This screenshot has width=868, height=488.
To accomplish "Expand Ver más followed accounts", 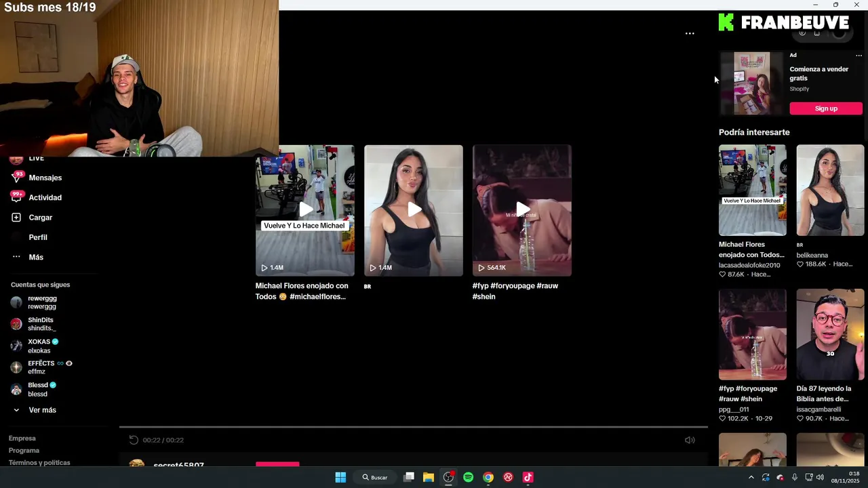I will 35,410.
